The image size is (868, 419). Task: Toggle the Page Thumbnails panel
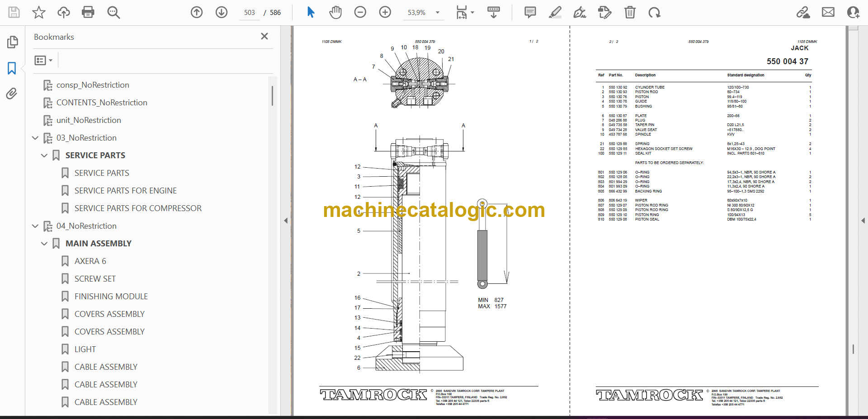[12, 42]
